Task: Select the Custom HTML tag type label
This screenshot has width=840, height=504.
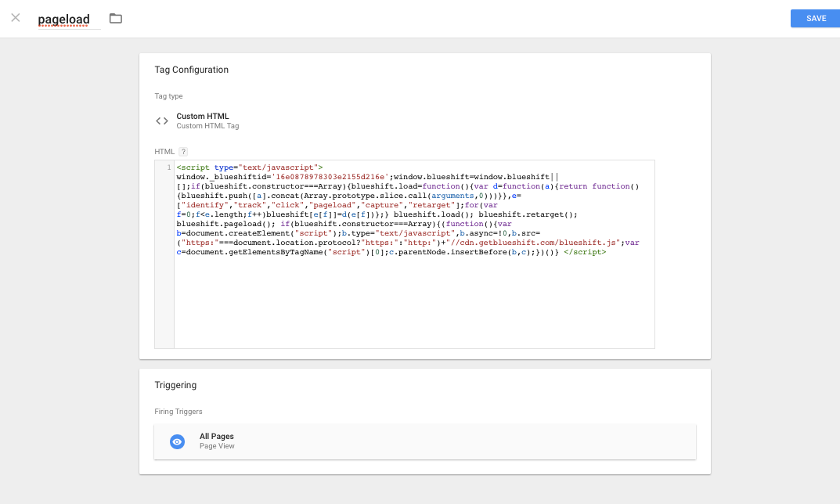Action: click(203, 117)
